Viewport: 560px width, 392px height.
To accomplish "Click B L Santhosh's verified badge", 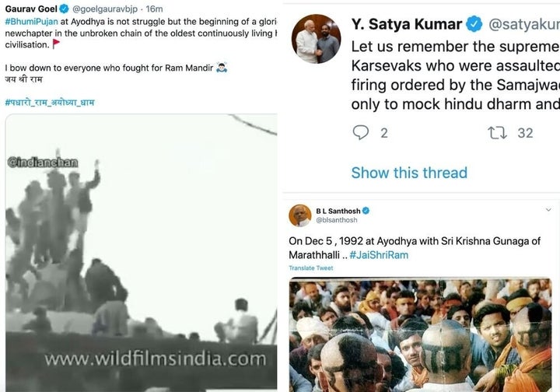I will (366, 211).
